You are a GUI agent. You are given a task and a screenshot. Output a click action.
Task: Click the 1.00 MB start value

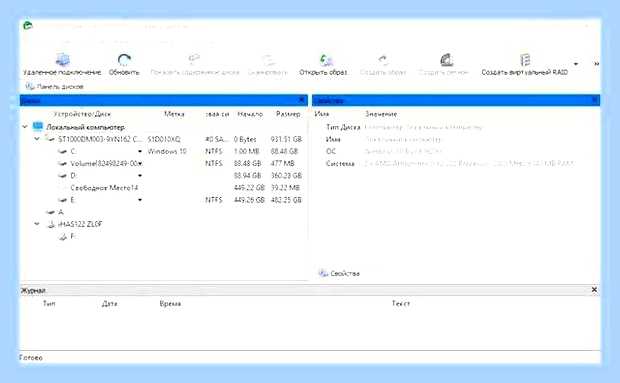pyautogui.click(x=247, y=151)
